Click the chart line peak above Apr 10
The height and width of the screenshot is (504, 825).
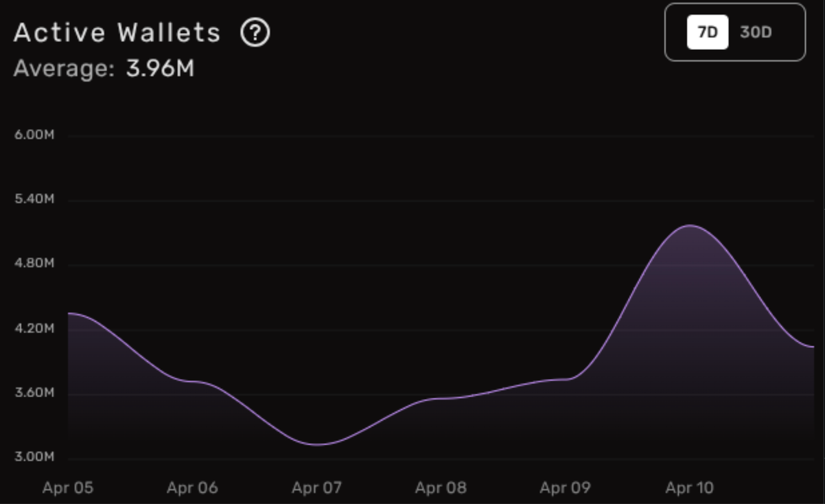point(690,225)
